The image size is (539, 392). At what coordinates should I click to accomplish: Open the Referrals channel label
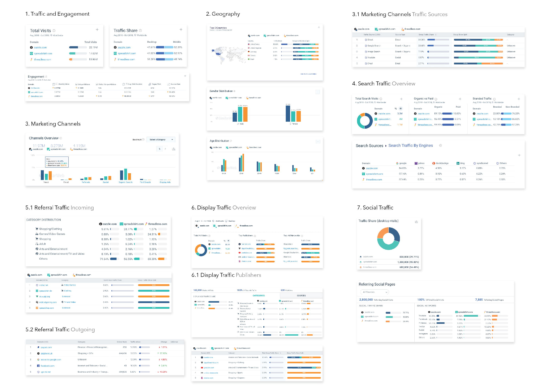coord(86,182)
